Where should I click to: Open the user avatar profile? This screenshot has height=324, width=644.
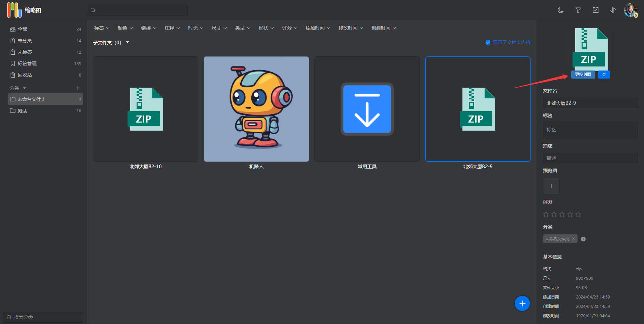point(630,10)
